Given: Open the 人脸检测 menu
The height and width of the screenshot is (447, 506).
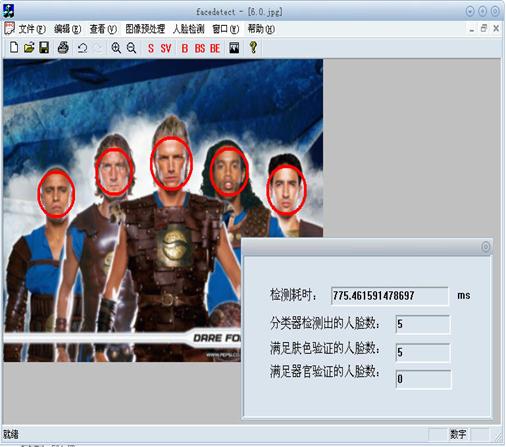Looking at the screenshot, I should tap(189, 29).
